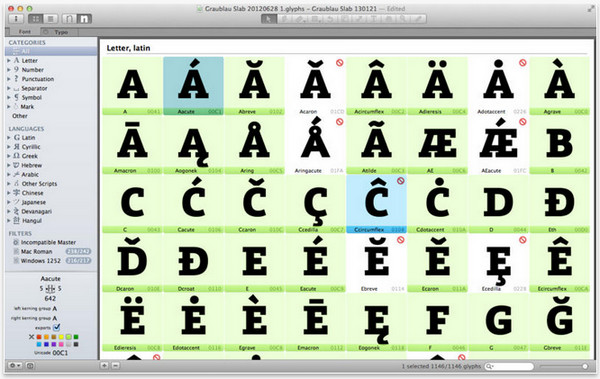Toggle the exports checkbox
This screenshot has height=379, width=600.
pyautogui.click(x=57, y=327)
